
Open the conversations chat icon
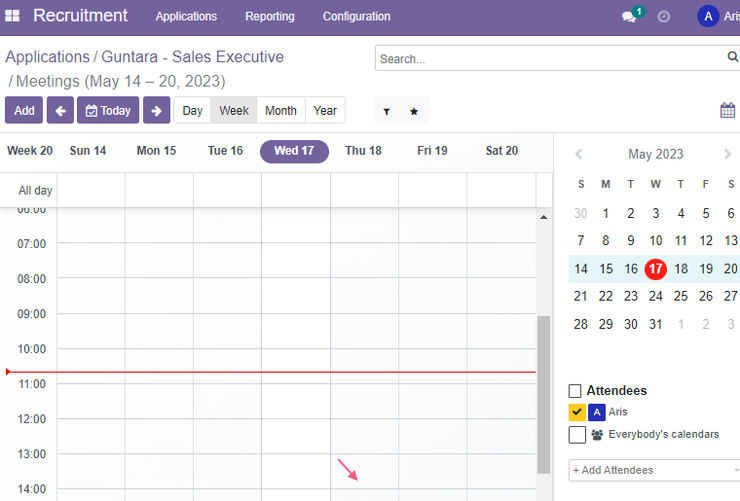pyautogui.click(x=629, y=17)
